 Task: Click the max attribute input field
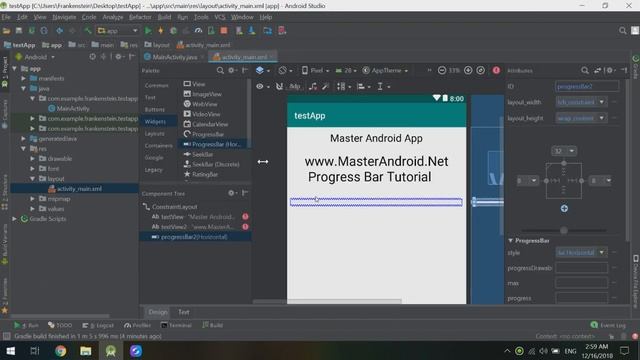[x=581, y=283]
